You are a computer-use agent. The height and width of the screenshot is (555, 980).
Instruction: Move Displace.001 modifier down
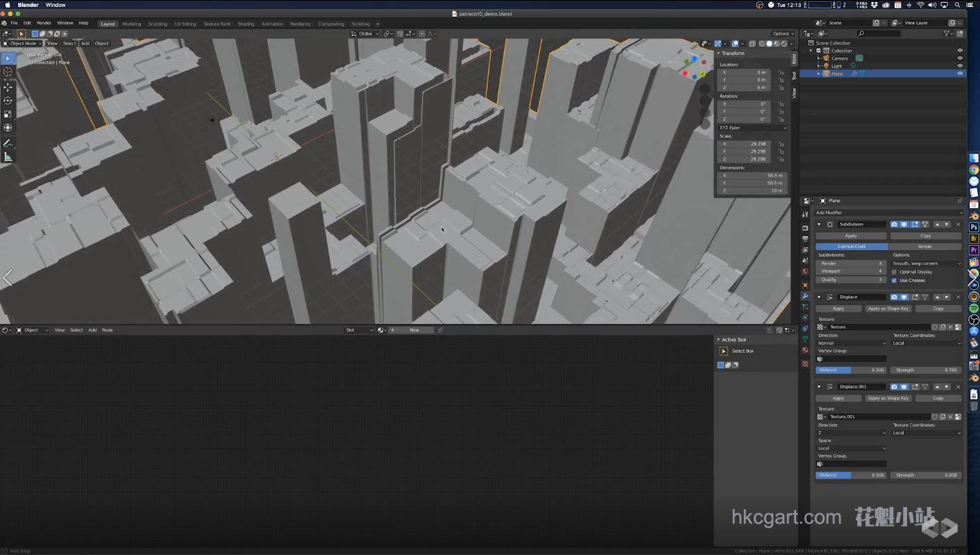pyautogui.click(x=946, y=387)
